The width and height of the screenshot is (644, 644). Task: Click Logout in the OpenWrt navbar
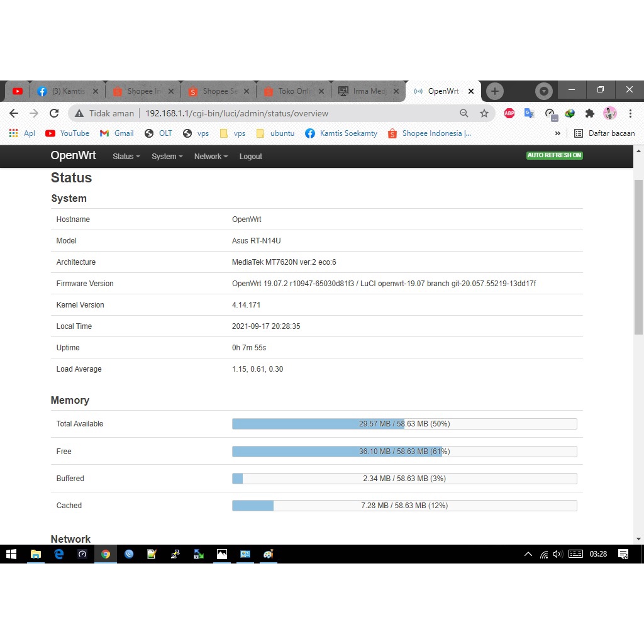pyautogui.click(x=250, y=157)
